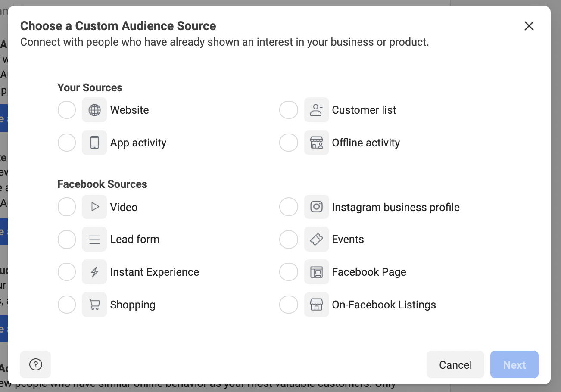Select the Lead form radio button
The image size is (561, 392).
[x=67, y=239]
